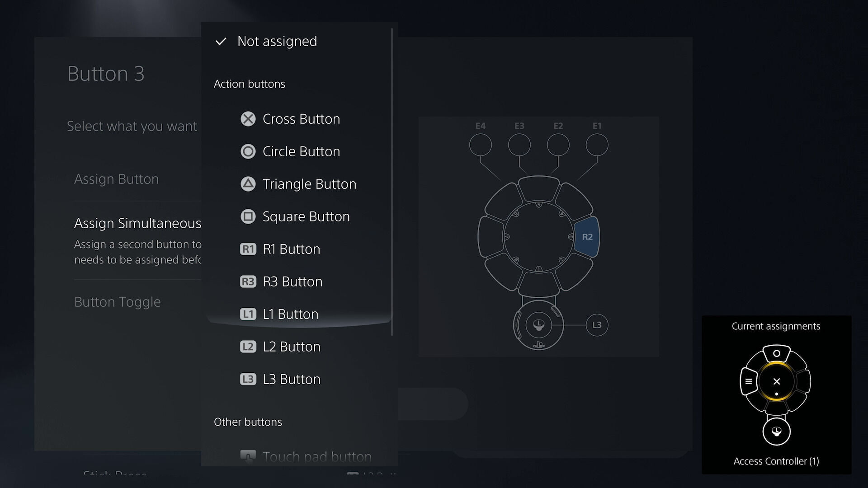Click the E1 expansion port circle
868x488 pixels.
tap(597, 145)
